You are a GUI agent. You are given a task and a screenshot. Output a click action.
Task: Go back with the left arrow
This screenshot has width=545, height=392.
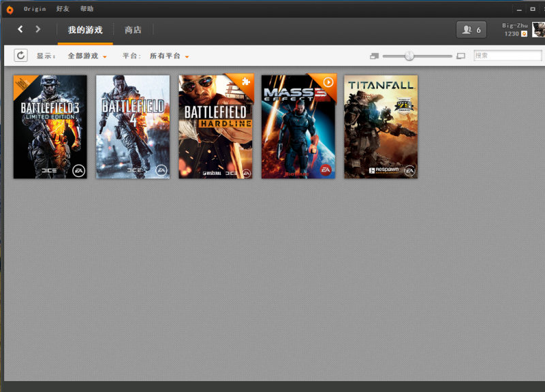20,29
